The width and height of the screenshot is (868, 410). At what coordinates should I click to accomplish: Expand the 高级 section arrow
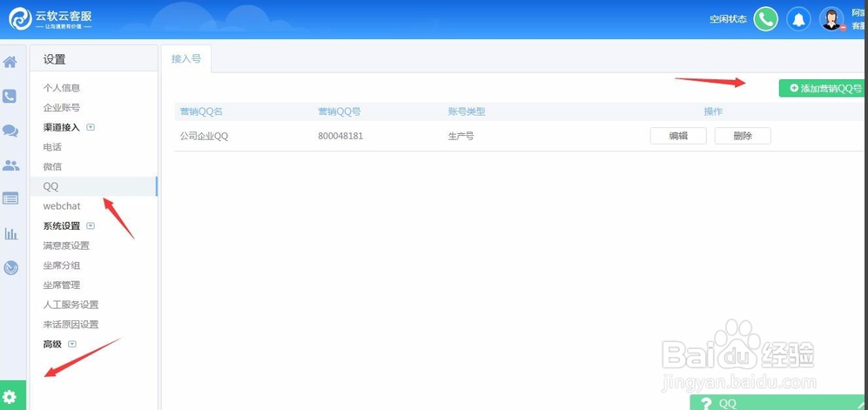point(71,344)
